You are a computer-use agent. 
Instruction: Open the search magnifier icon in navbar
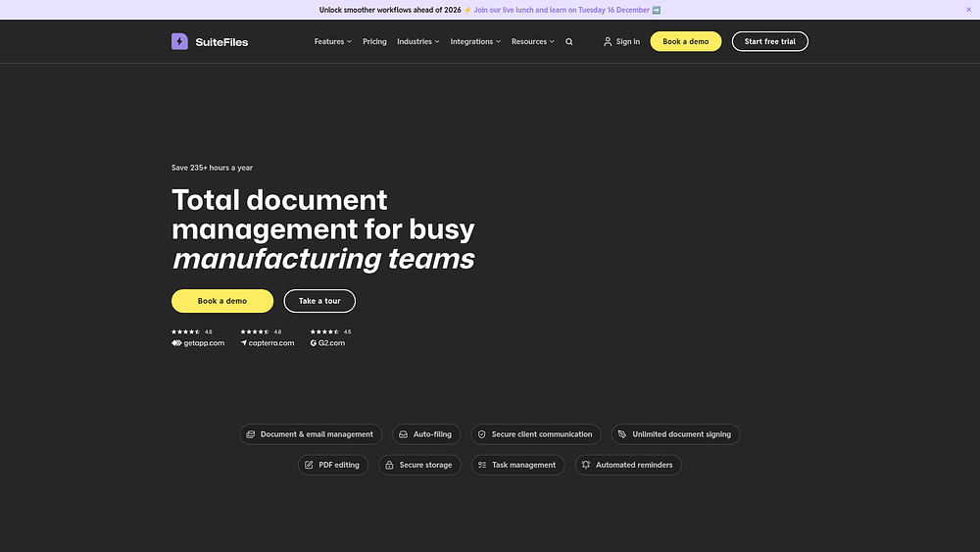point(568,42)
